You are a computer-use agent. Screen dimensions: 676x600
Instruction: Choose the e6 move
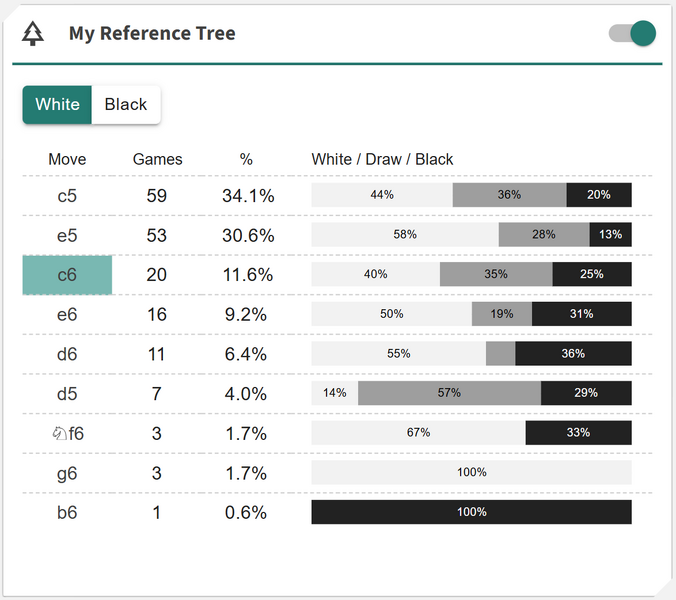[x=67, y=314]
